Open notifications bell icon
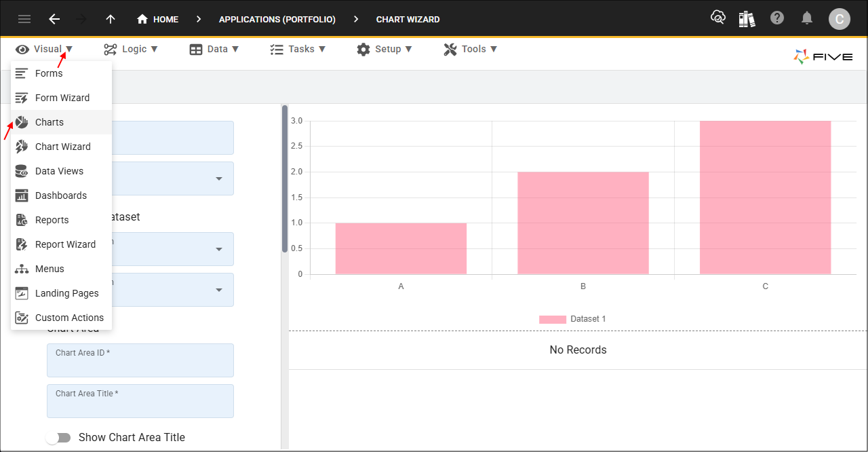 click(x=807, y=18)
